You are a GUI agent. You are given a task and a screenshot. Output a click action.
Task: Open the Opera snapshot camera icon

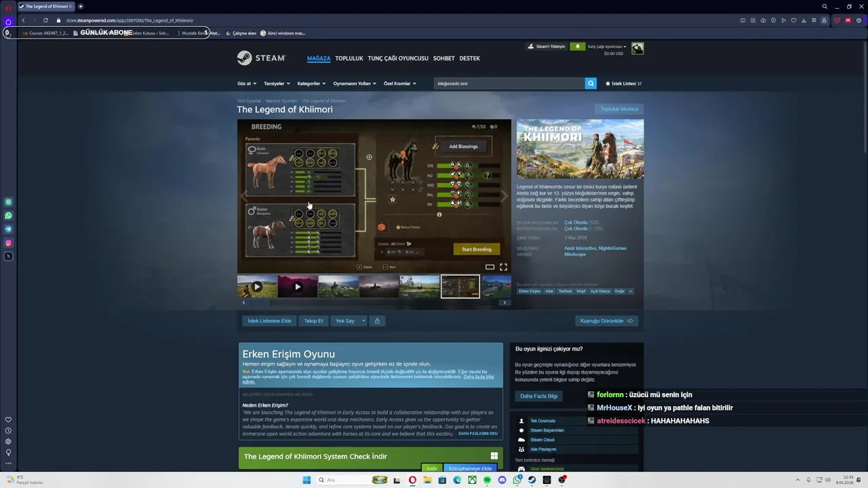click(764, 20)
